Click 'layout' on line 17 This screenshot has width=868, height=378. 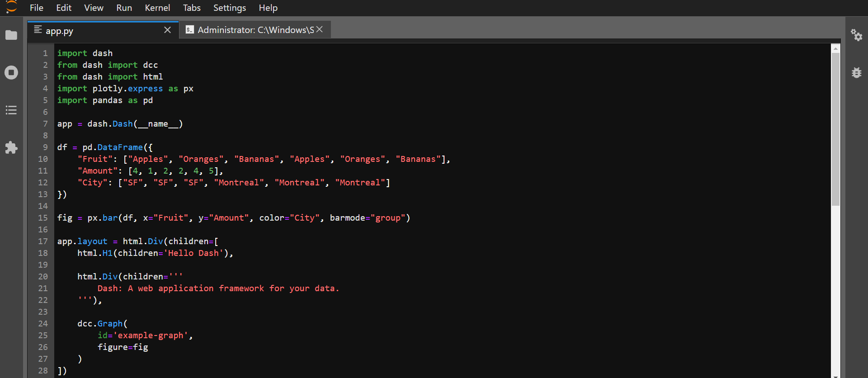pos(93,241)
